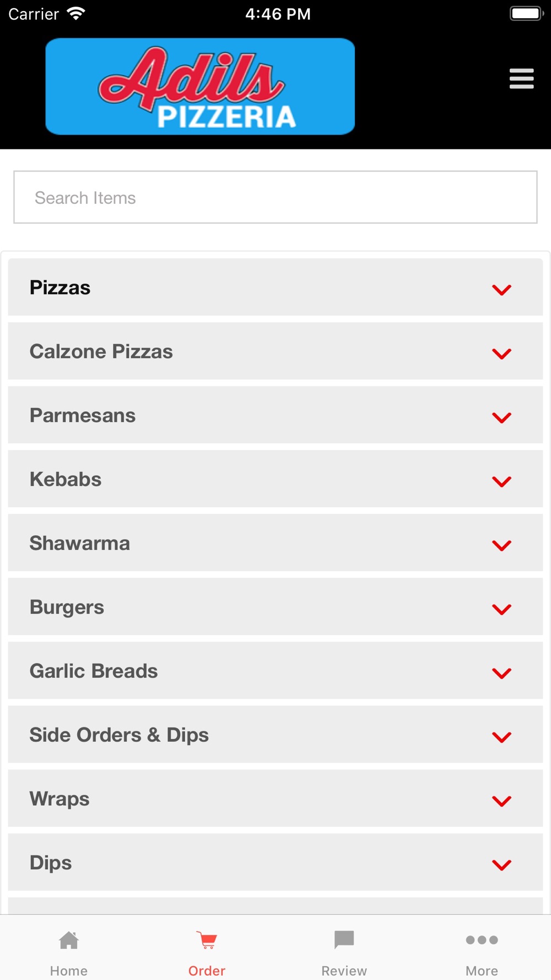Open the Burgers category row
551x980 pixels.
(x=275, y=607)
